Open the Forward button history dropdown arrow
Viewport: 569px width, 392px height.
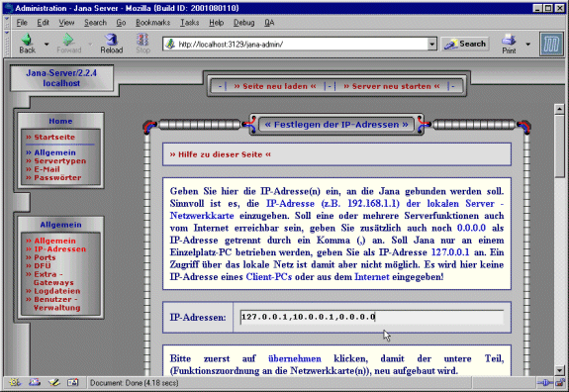point(90,45)
